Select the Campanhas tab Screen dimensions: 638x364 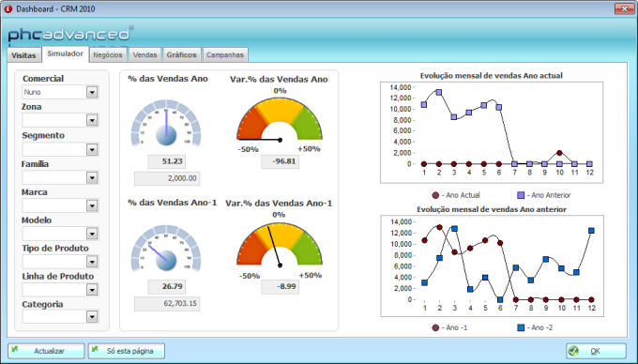click(225, 55)
